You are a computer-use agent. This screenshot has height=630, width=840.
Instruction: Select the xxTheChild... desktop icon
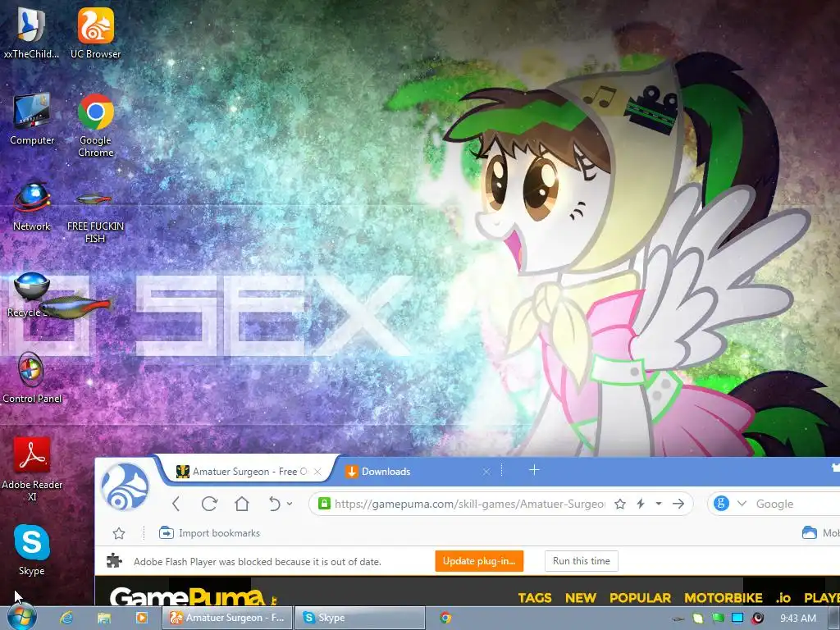31,33
